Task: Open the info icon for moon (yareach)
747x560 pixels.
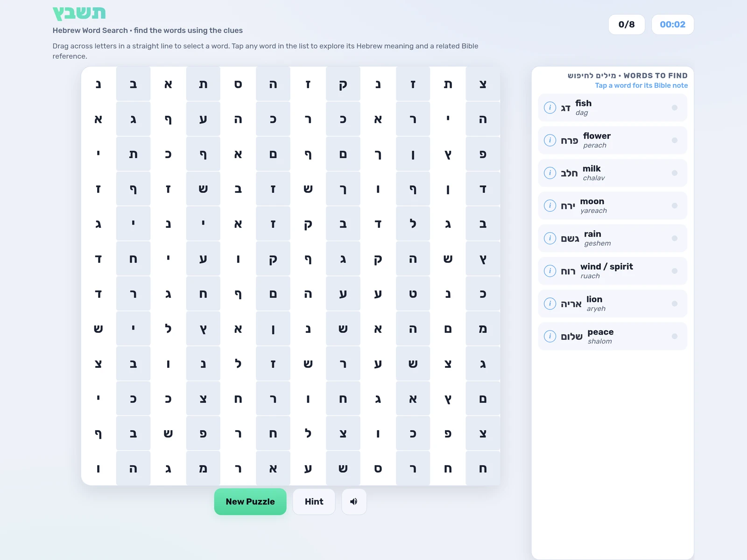Action: point(550,206)
